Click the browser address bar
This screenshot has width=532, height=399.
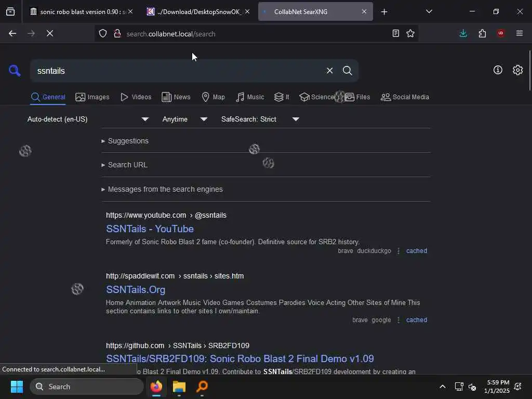[x=256, y=34]
